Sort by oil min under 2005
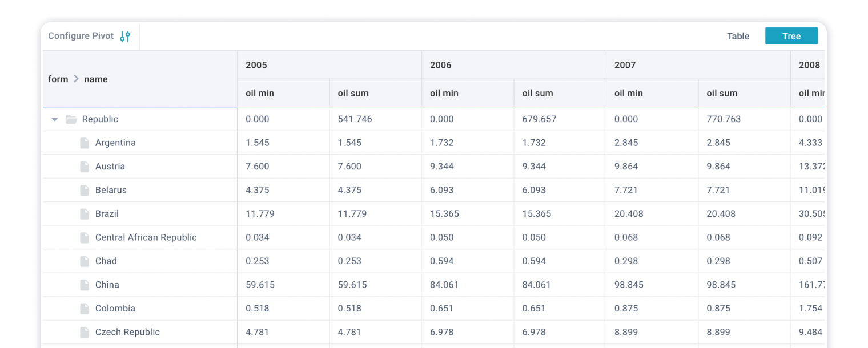 pyautogui.click(x=283, y=93)
